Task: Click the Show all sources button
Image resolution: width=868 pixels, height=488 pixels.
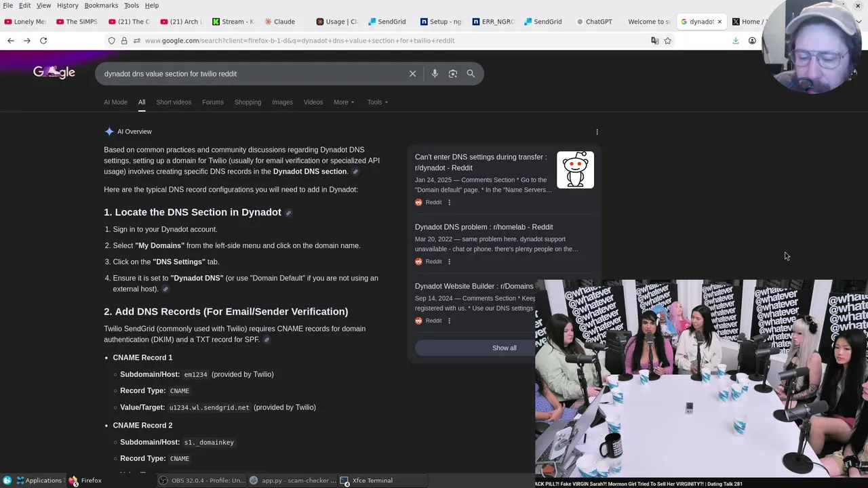Action: [504, 348]
